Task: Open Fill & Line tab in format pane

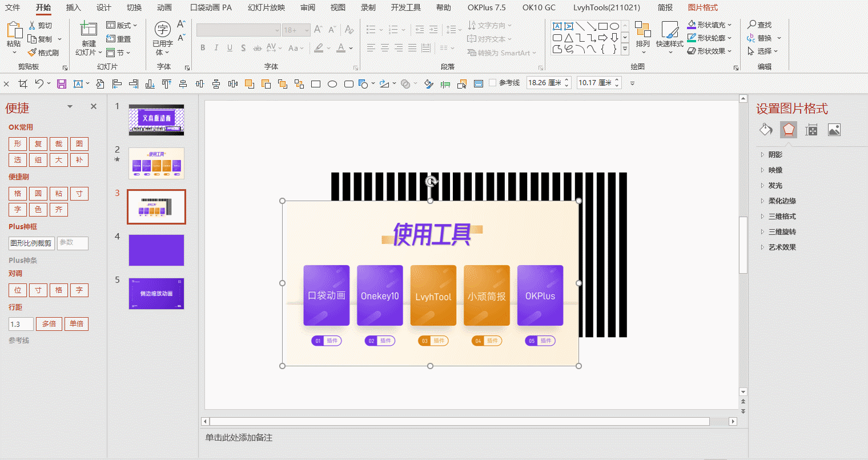Action: click(766, 130)
